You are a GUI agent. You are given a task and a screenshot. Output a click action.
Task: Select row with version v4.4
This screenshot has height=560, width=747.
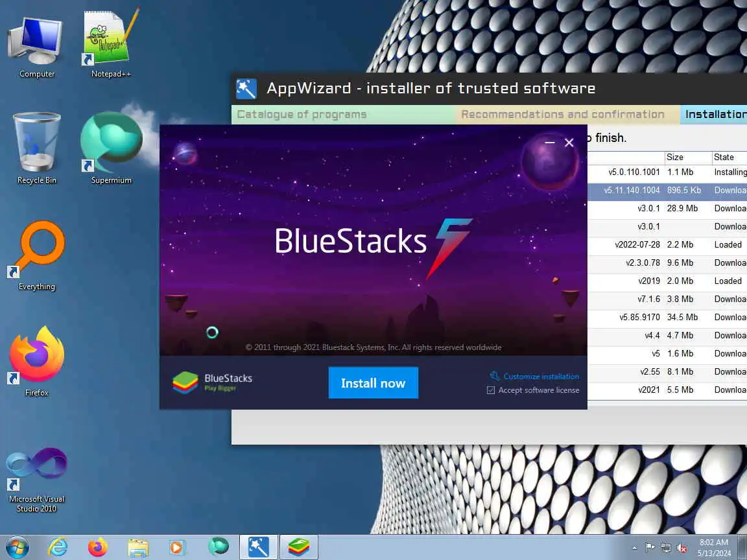667,336
